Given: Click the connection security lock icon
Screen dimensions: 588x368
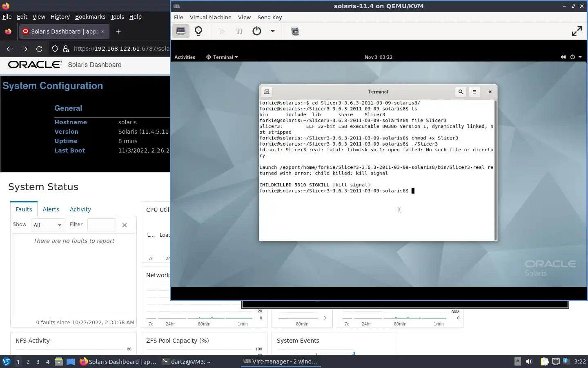Looking at the screenshot, I should 66,49.
